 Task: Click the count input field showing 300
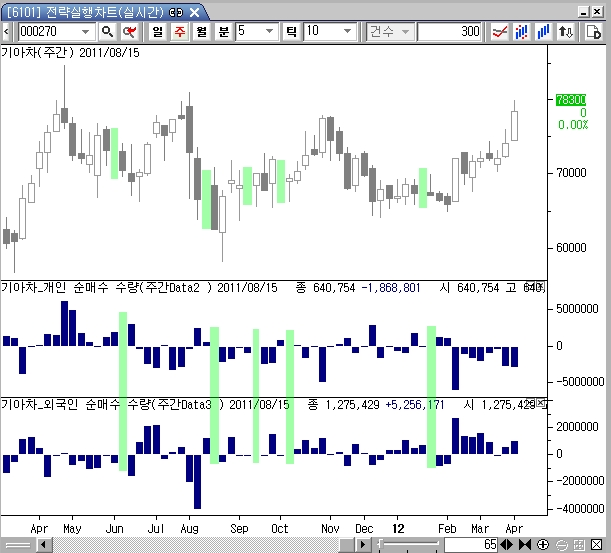coord(450,31)
